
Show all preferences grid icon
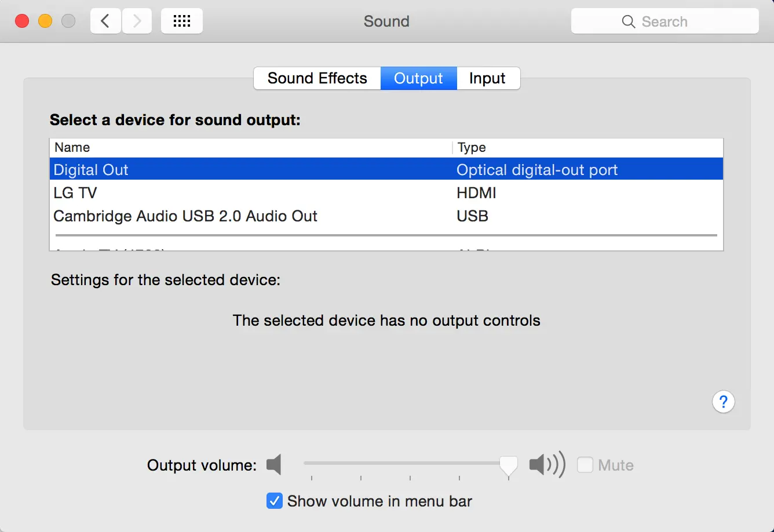point(182,21)
